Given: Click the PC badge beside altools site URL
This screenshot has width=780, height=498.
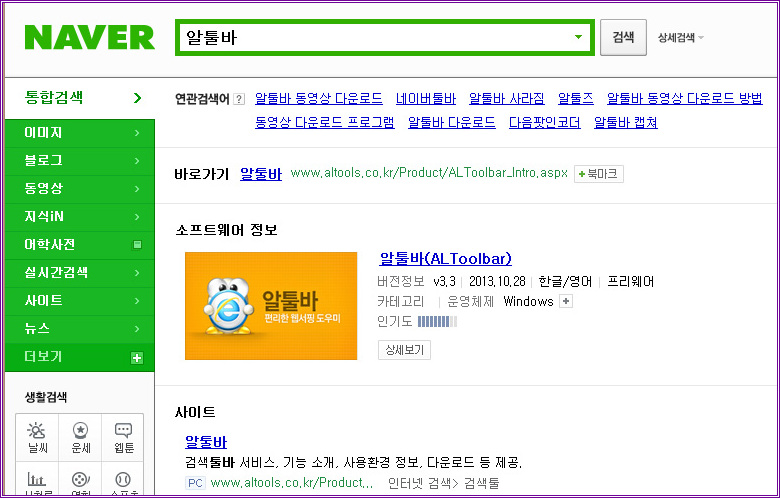Looking at the screenshot, I should pyautogui.click(x=195, y=483).
